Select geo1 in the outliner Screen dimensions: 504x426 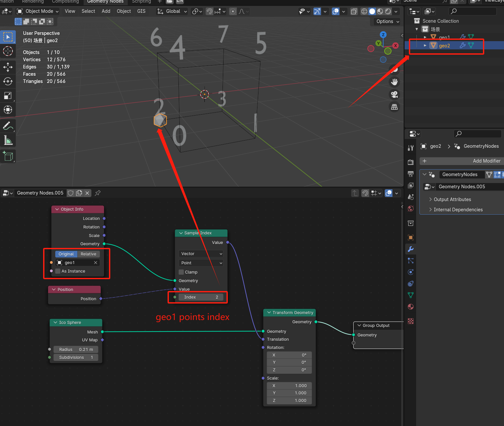coord(444,37)
